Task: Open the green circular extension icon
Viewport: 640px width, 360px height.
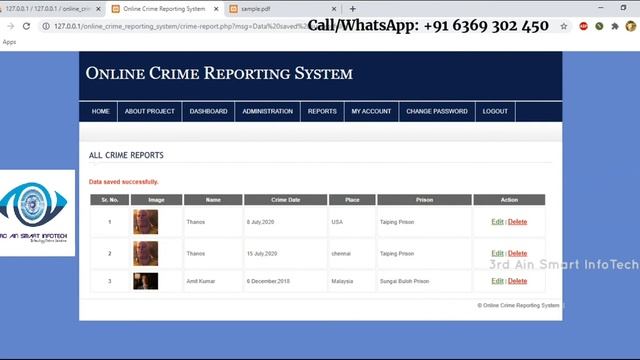Action: [x=599, y=27]
